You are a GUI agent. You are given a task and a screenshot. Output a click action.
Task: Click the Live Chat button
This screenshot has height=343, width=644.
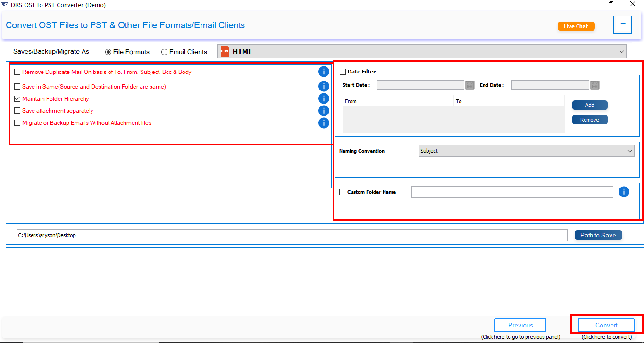(x=576, y=26)
